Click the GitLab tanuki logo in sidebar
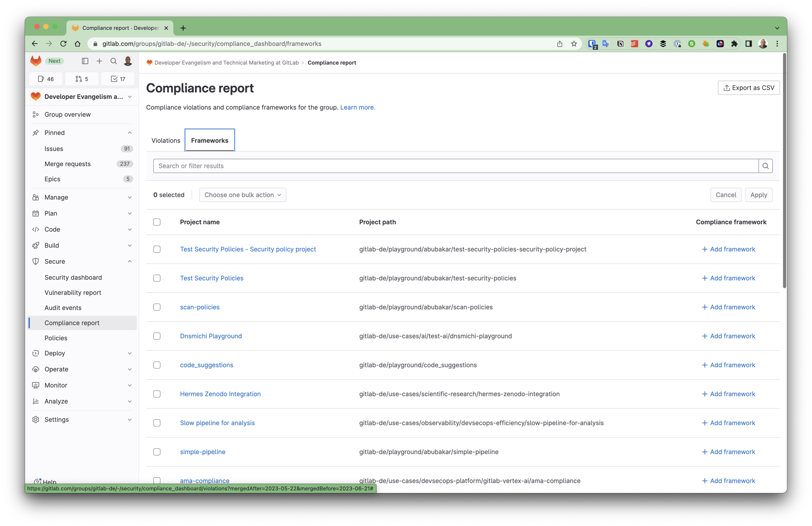 click(x=36, y=61)
